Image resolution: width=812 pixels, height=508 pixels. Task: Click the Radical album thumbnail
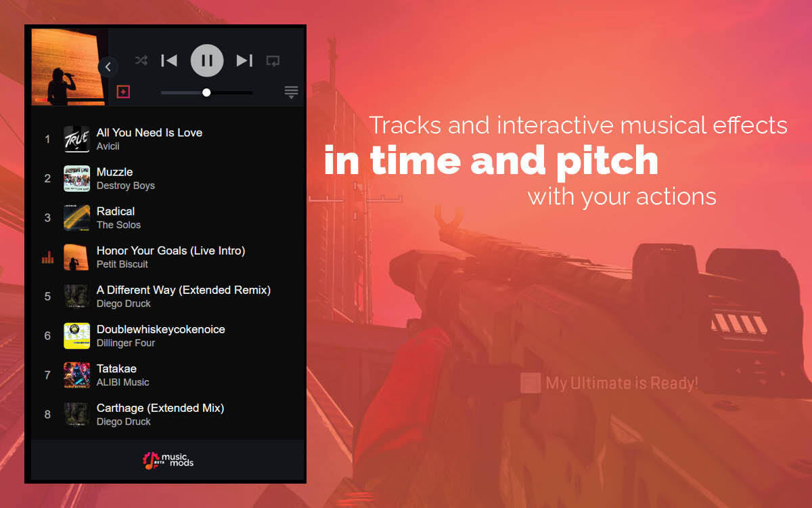click(x=76, y=217)
